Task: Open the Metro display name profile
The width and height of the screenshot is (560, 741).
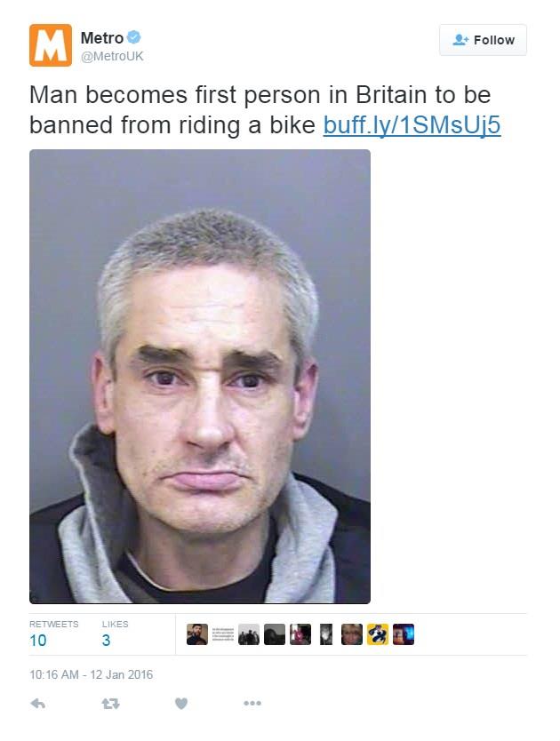Action: pos(102,37)
